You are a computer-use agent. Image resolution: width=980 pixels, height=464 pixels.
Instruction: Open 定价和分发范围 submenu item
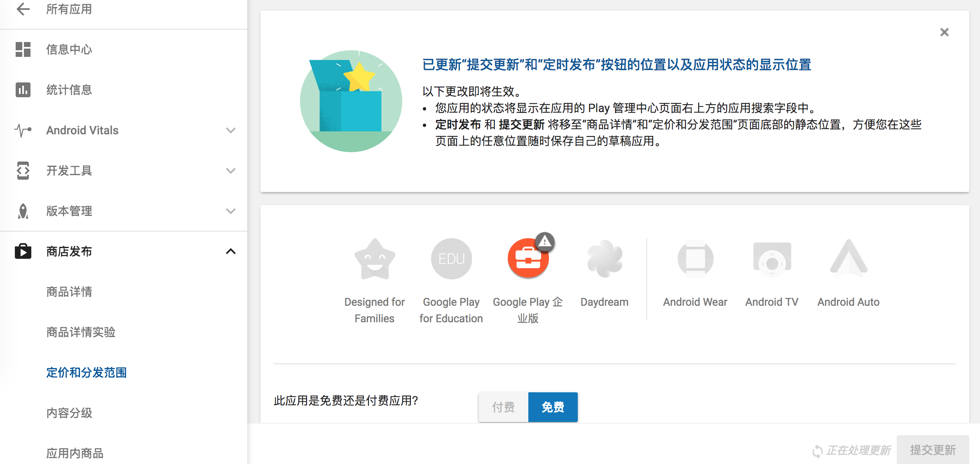[x=86, y=373]
